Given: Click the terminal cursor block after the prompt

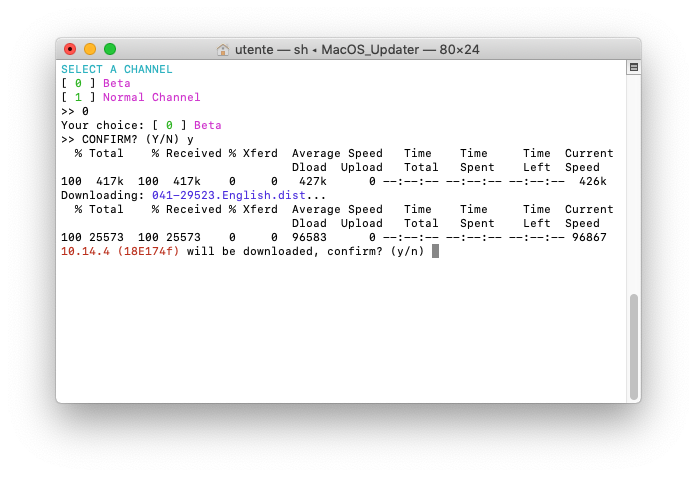Looking at the screenshot, I should click(x=435, y=251).
